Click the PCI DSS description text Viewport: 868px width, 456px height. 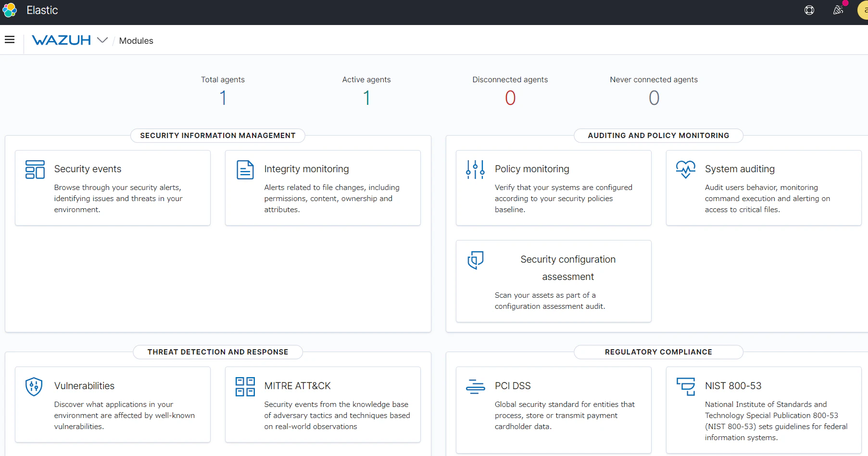coord(565,416)
